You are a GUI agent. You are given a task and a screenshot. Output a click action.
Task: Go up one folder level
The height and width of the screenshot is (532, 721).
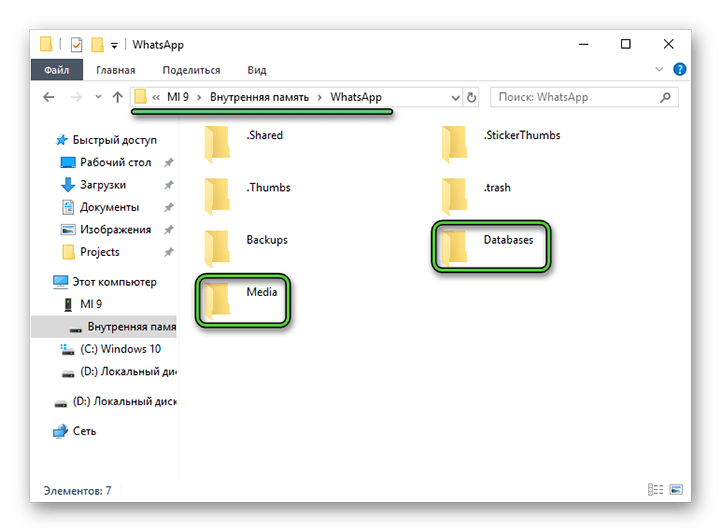point(118,97)
